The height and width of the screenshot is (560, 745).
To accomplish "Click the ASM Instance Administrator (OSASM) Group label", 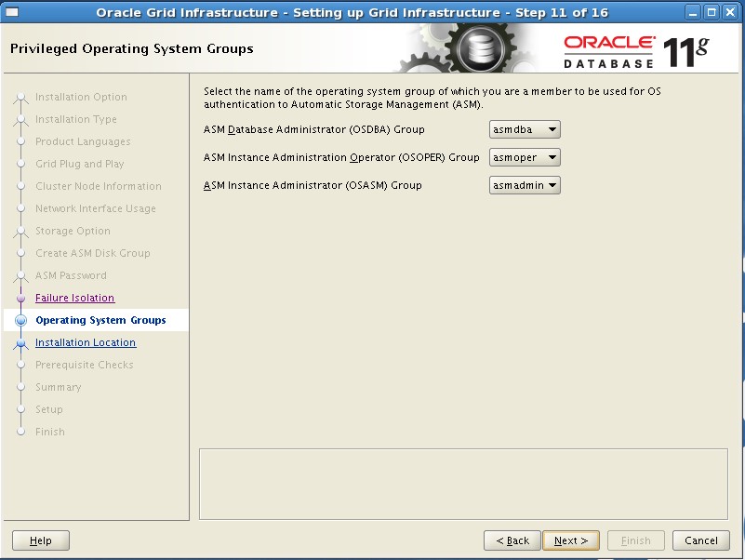I will click(x=313, y=186).
